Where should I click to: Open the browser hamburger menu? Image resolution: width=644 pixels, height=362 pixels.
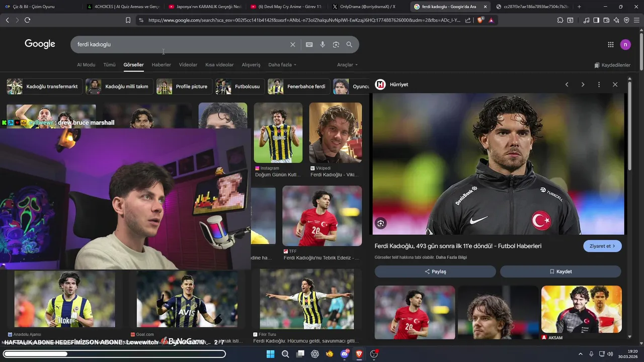tap(637, 20)
